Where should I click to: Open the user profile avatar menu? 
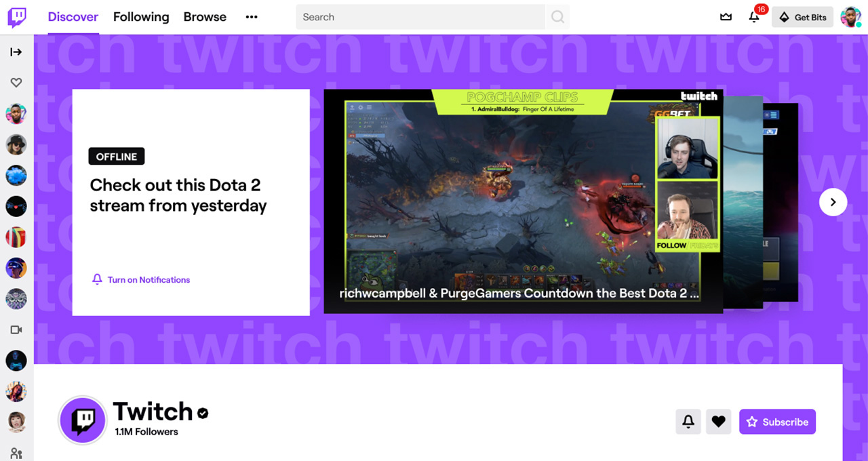851,17
